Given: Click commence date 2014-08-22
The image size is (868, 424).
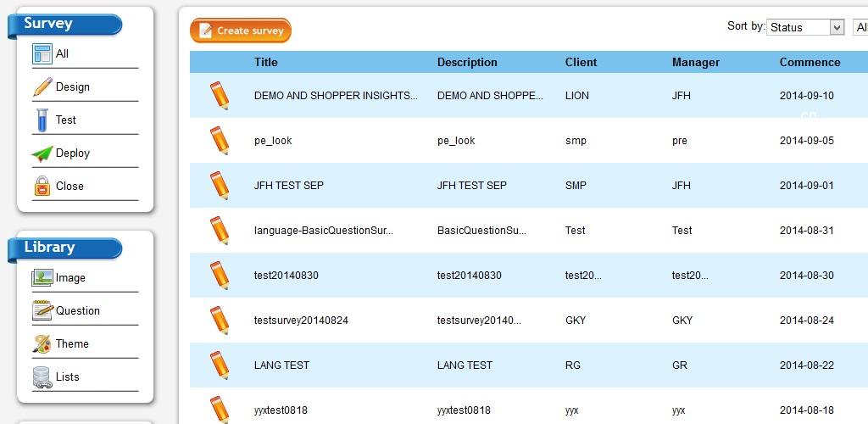Looking at the screenshot, I should (807, 365).
